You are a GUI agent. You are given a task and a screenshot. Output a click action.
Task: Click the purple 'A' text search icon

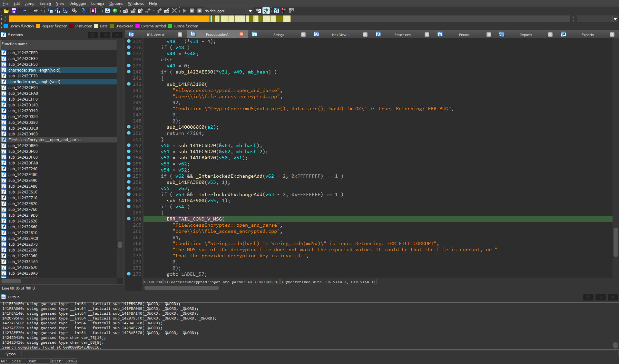point(93,11)
